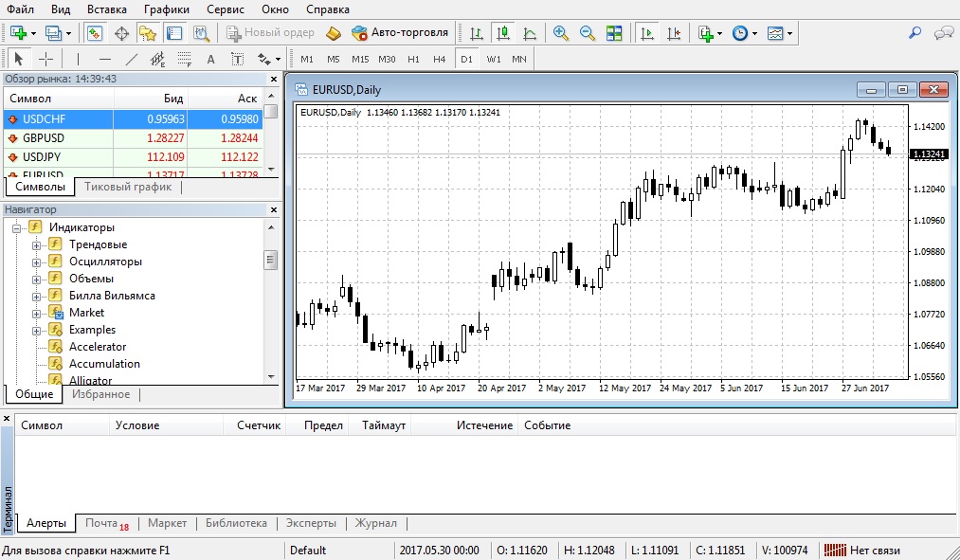Switch to W1 timeframe
The height and width of the screenshot is (560, 960).
click(x=494, y=60)
